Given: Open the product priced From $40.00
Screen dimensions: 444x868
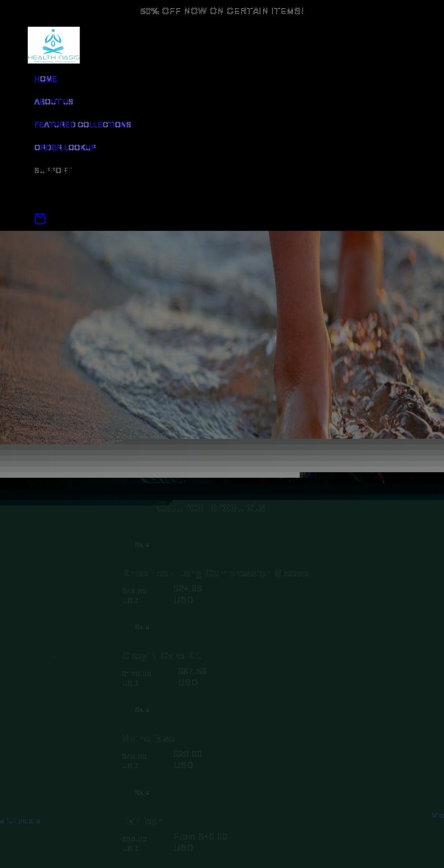Looking at the screenshot, I should tap(143, 821).
